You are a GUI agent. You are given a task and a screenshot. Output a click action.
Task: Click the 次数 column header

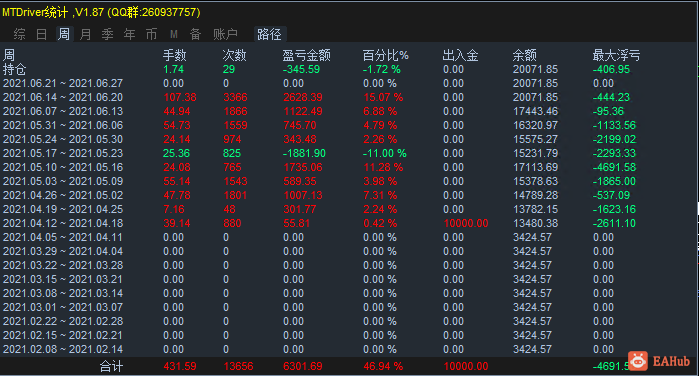(x=234, y=55)
